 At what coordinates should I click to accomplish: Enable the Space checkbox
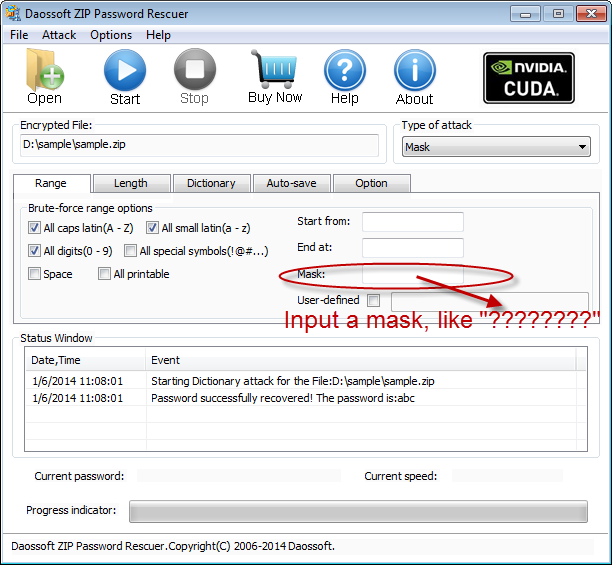(x=34, y=274)
